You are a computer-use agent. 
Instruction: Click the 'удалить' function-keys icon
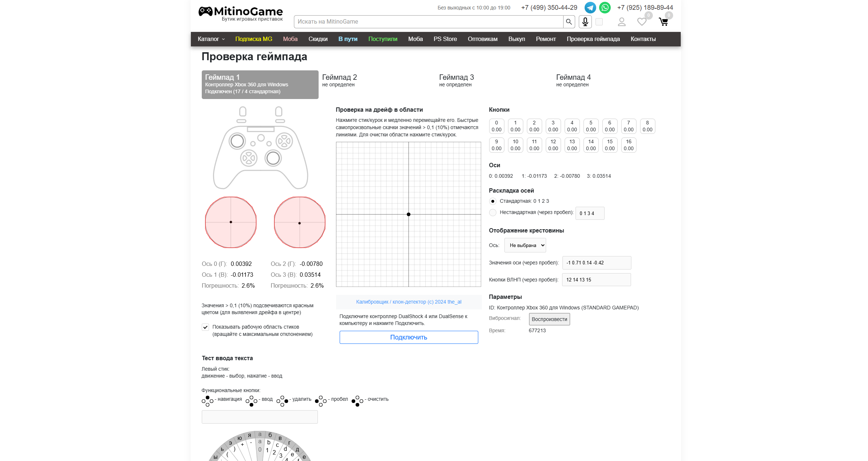click(282, 401)
